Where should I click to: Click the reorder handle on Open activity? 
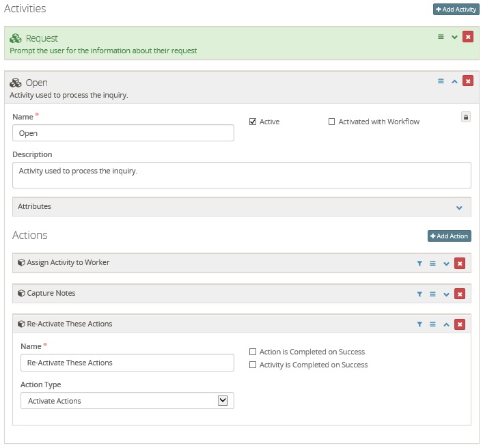click(x=441, y=81)
